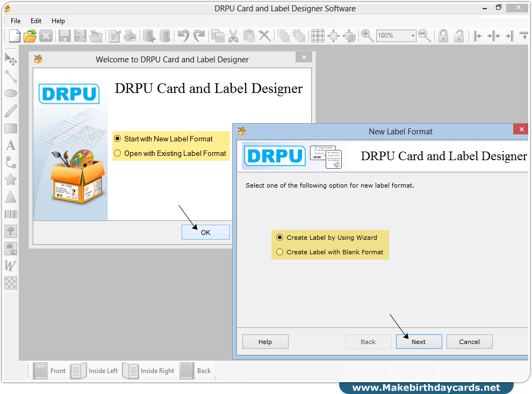The image size is (532, 394).
Task: Click the gray close-document X icon
Action: point(46,35)
